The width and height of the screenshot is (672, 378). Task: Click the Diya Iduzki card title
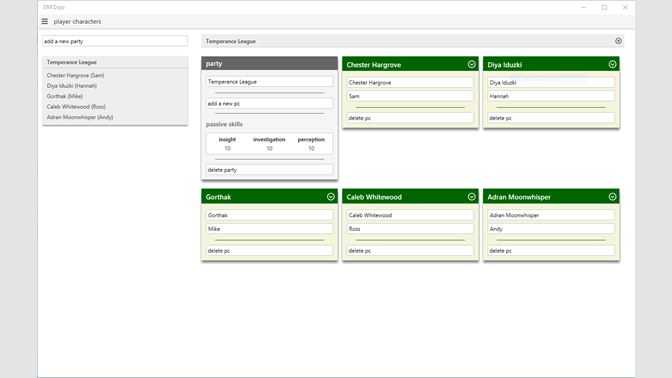point(504,65)
